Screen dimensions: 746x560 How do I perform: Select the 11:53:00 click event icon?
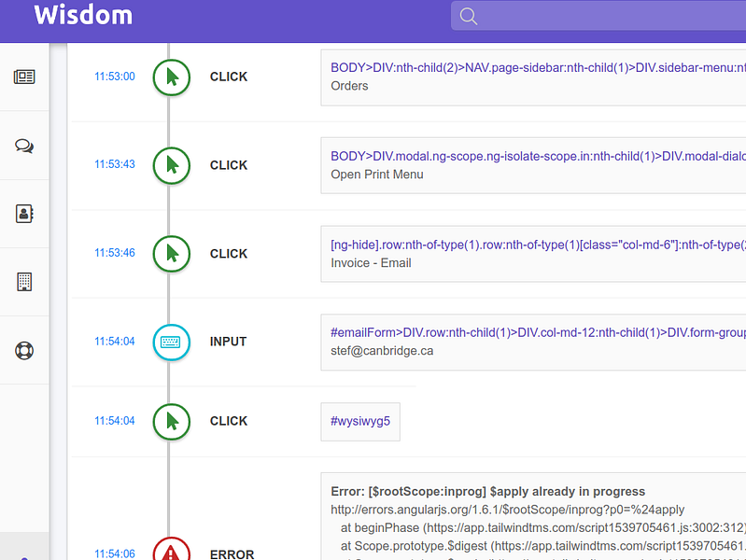click(x=171, y=77)
